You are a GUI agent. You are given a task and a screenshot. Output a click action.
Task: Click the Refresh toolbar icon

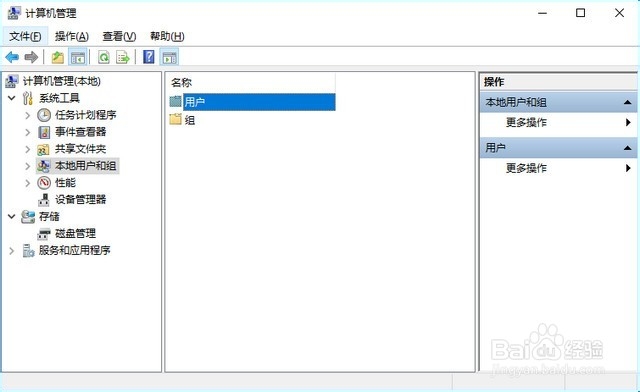[104, 58]
